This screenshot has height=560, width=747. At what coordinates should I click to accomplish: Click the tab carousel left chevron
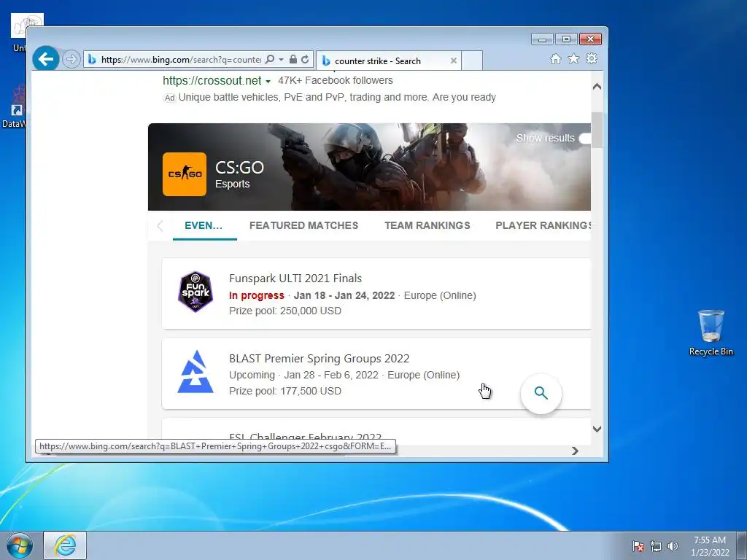coord(160,226)
